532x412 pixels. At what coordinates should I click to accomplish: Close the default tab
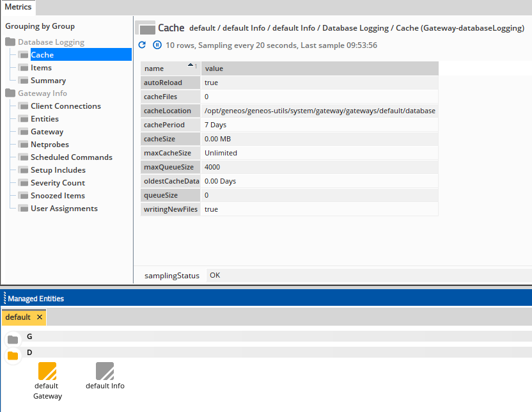[40, 317]
